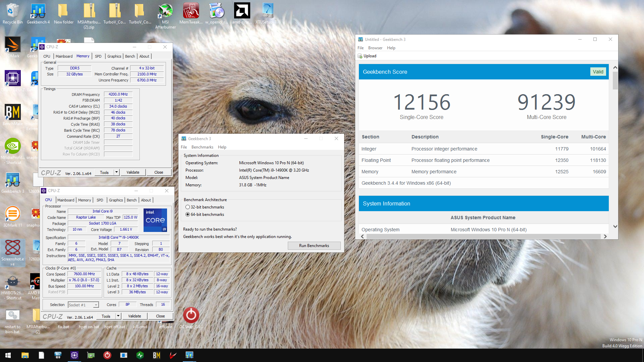This screenshot has width=644, height=362.
Task: Click the vertical scrollbar thumb in Geekbench results
Action: (615, 80)
